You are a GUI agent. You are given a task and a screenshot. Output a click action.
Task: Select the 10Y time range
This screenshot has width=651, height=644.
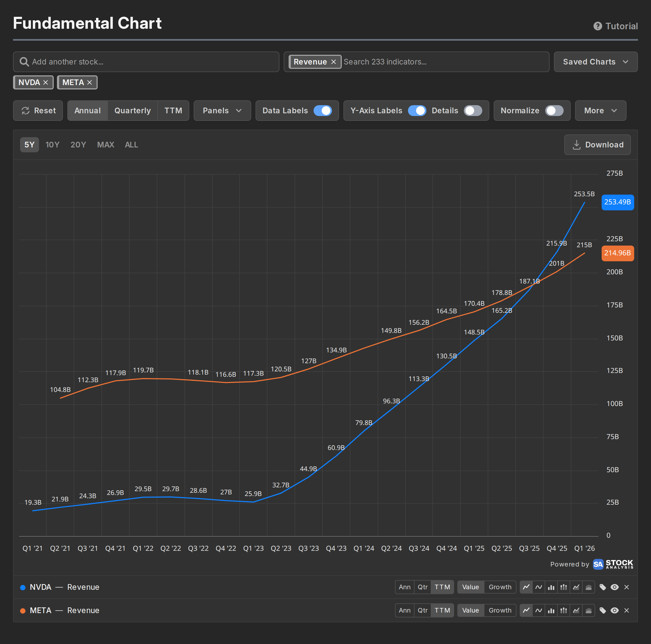coord(53,145)
